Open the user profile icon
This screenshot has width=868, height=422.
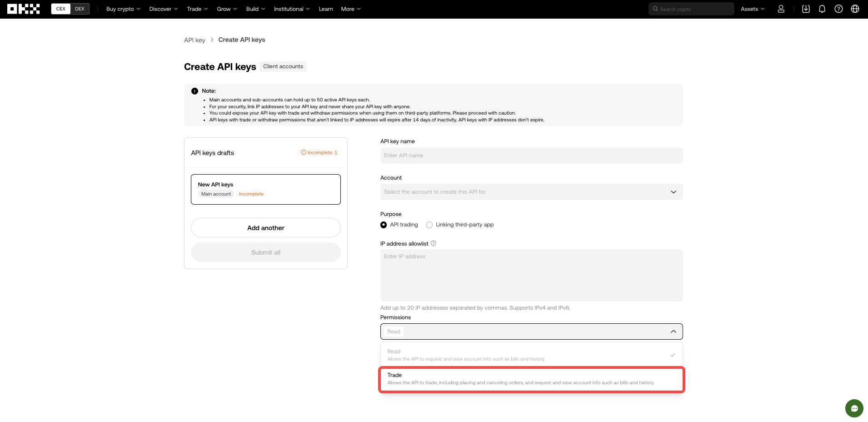781,9
